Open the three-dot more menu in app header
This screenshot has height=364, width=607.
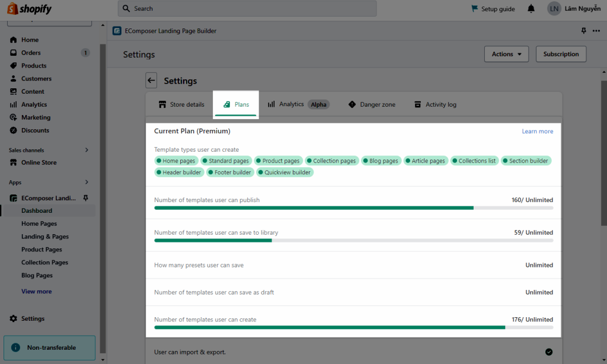click(x=596, y=31)
